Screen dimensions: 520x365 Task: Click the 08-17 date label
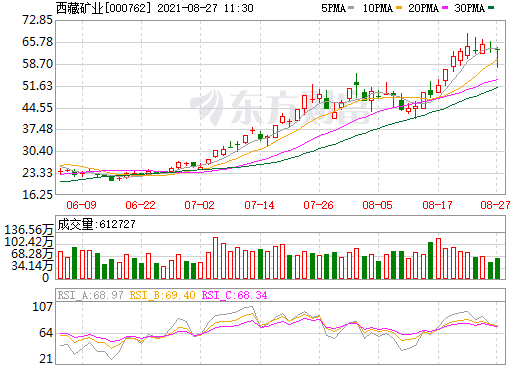437,205
